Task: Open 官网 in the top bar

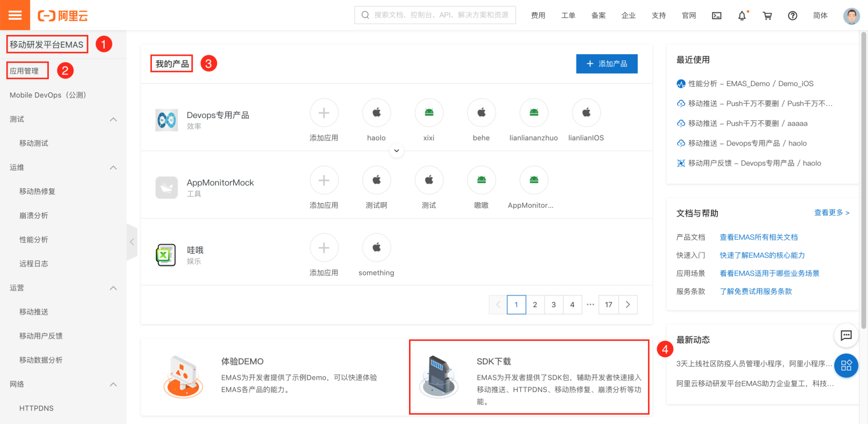Action: (x=689, y=16)
